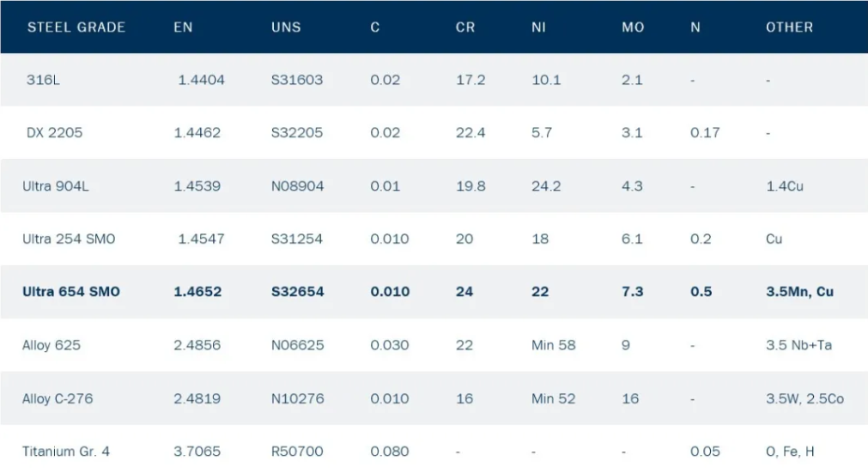Select the Alloy C-276 row label
The width and height of the screenshot is (868, 473).
(58, 398)
